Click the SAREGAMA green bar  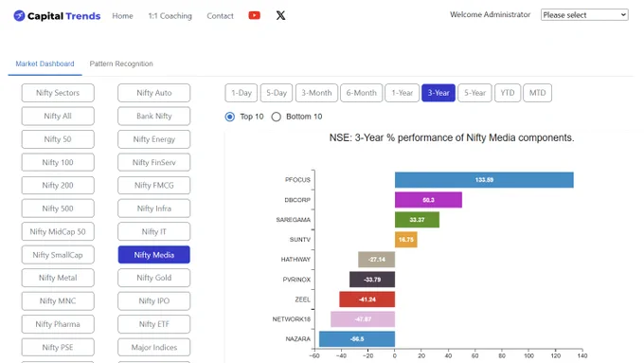[417, 220]
